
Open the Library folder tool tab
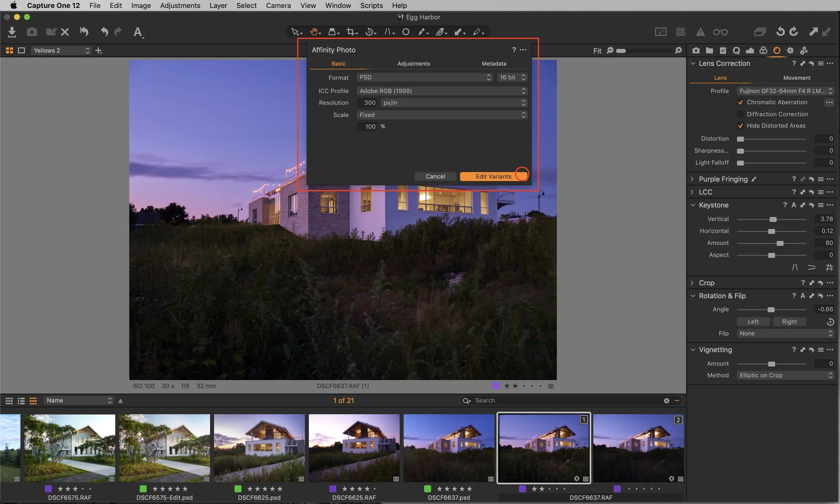[709, 51]
